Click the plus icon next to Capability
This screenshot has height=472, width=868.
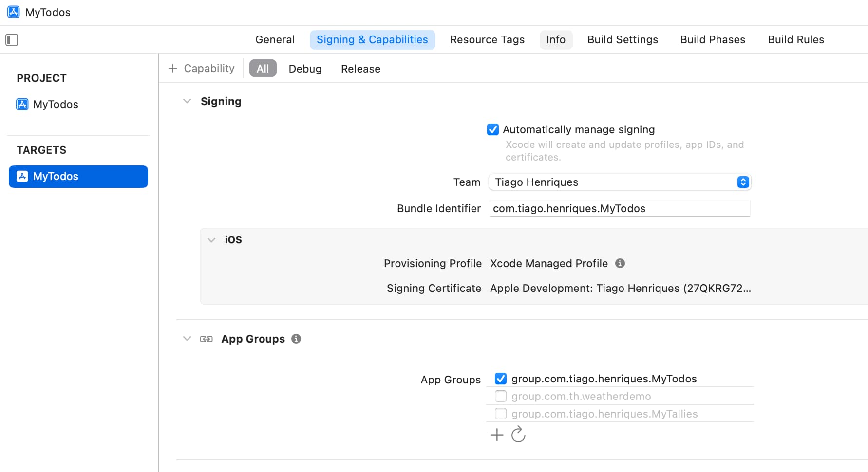(x=173, y=68)
